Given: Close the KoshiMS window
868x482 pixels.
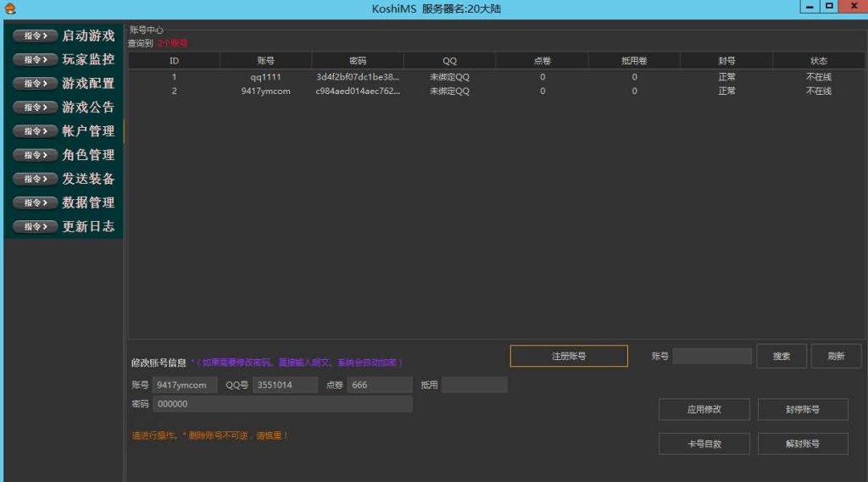Looking at the screenshot, I should (854, 7).
